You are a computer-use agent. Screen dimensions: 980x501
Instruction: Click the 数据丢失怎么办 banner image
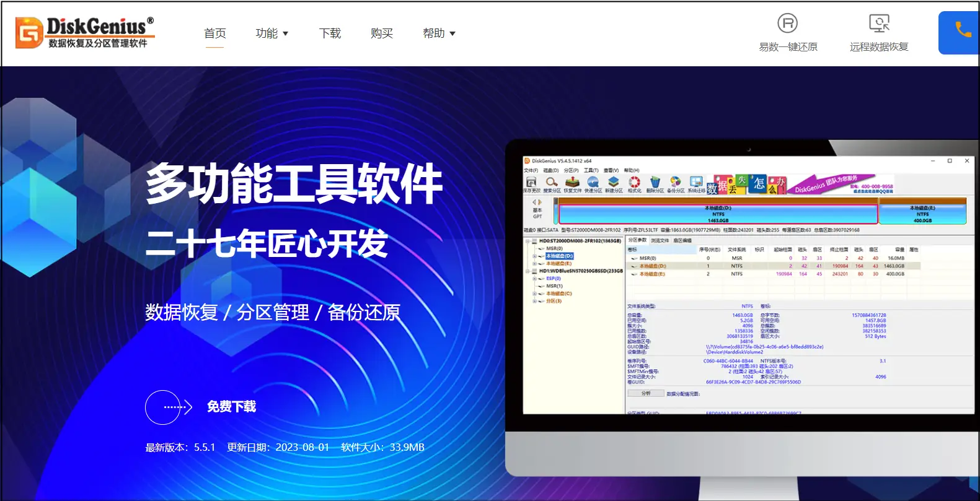point(746,185)
